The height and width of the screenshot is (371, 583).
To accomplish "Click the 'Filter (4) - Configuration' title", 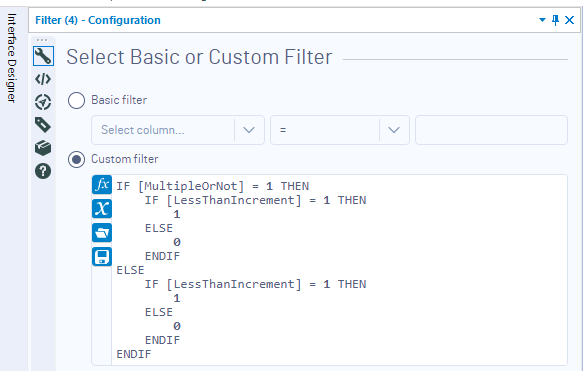I will pyautogui.click(x=98, y=20).
